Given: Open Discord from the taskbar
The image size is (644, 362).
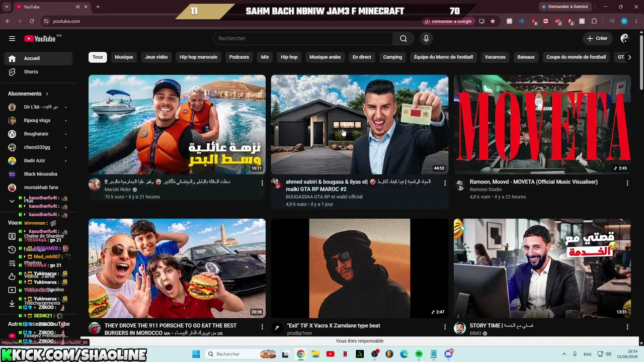Looking at the screenshot, I should [448, 354].
